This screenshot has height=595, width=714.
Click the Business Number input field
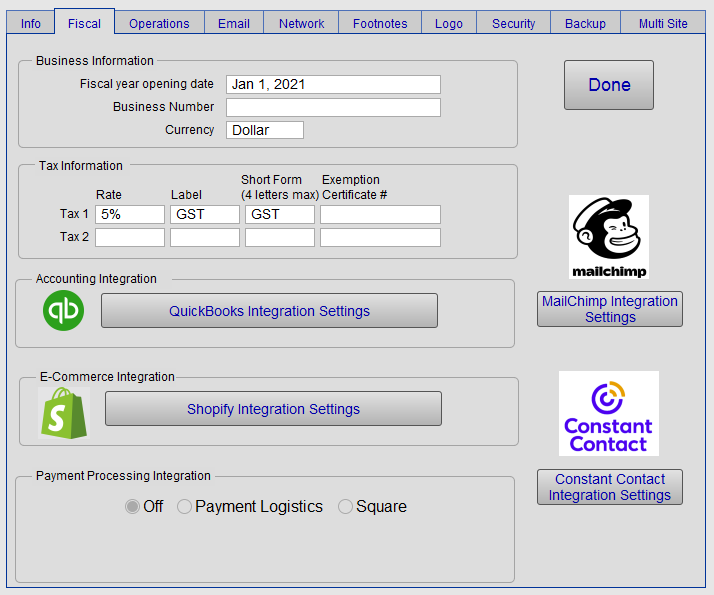[x=333, y=107]
